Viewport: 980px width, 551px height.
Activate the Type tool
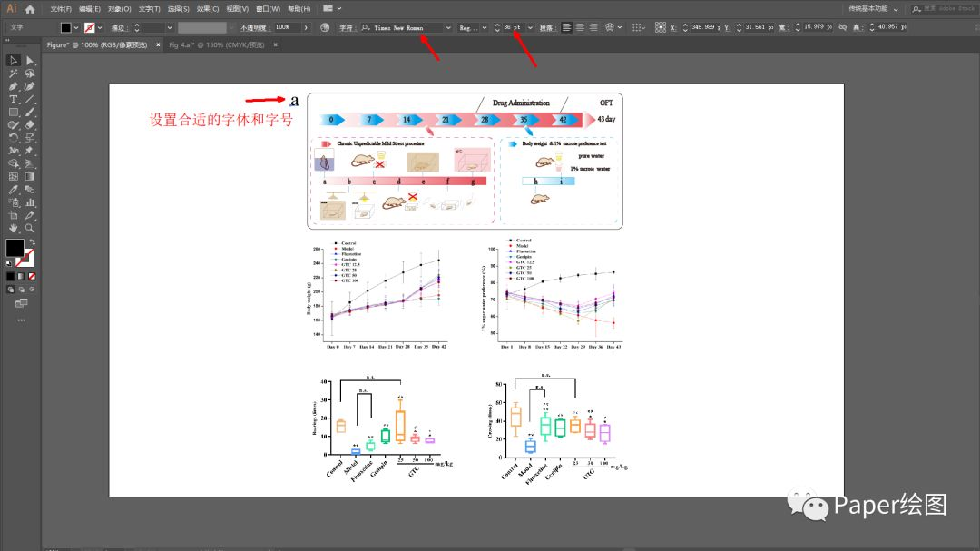pos(12,99)
